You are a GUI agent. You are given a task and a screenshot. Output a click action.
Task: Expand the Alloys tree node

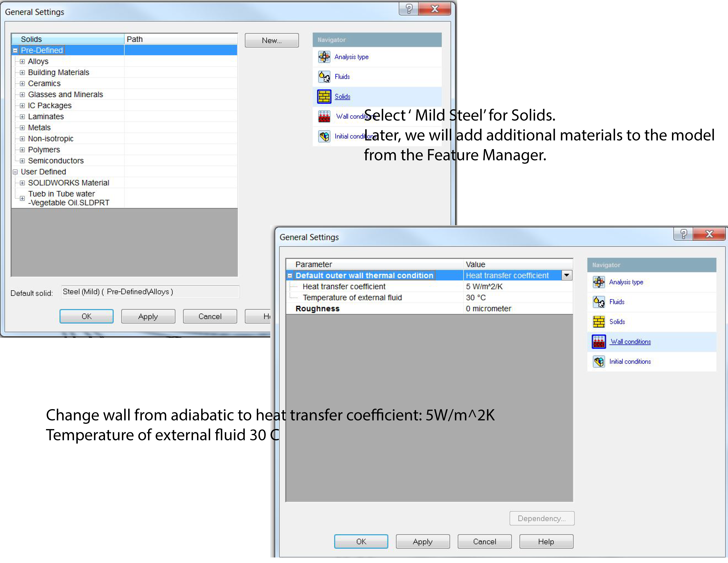(22, 61)
